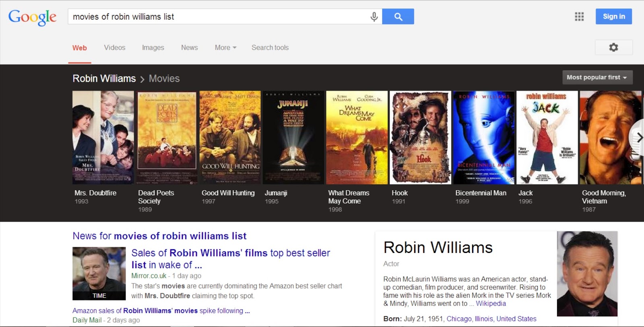Click the 1991 year under Hook

(398, 202)
